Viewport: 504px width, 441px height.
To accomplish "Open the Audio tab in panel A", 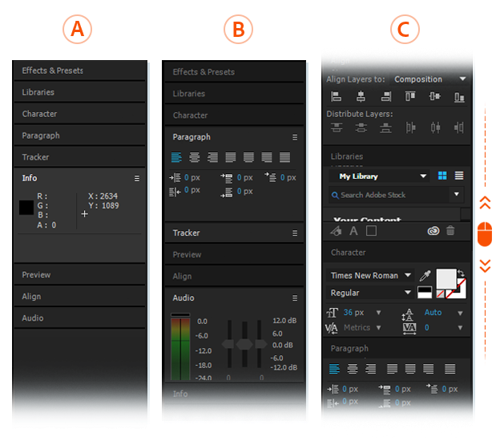I will 79,318.
